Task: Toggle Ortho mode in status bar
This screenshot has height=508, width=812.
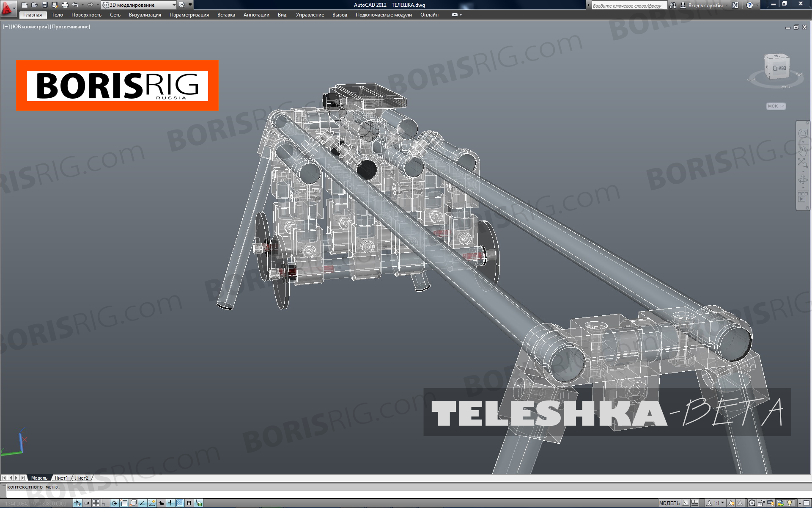Action: point(105,503)
